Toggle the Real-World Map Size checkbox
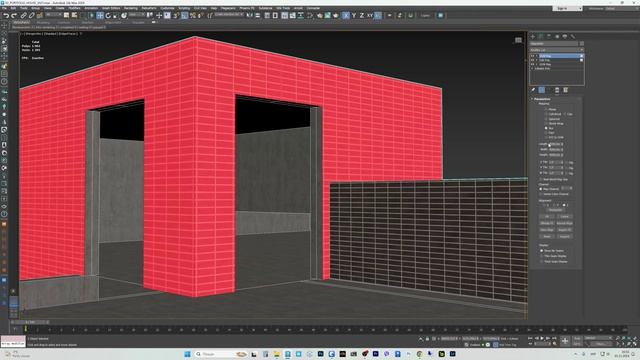The height and width of the screenshot is (360, 640). [x=541, y=179]
